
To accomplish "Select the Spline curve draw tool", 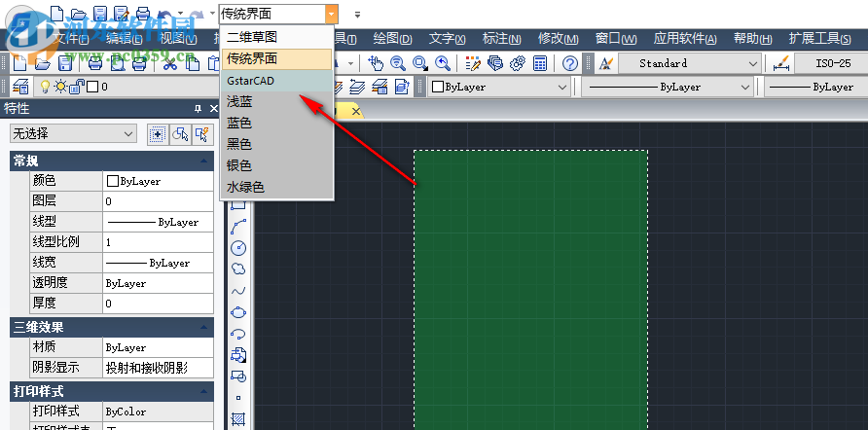I will pos(238,291).
